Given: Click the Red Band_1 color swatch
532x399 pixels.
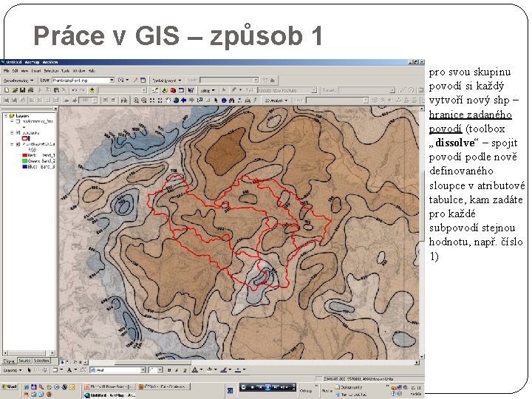Looking at the screenshot, I should click(24, 155).
